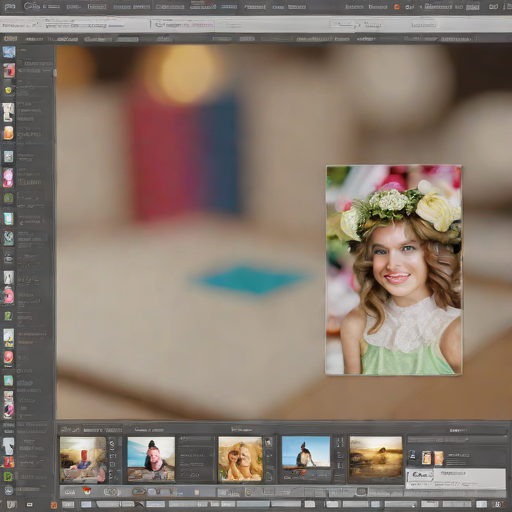Click the red and yellow icon in the bottom toolbar
Viewport: 512px width, 512px height.
(x=87, y=490)
